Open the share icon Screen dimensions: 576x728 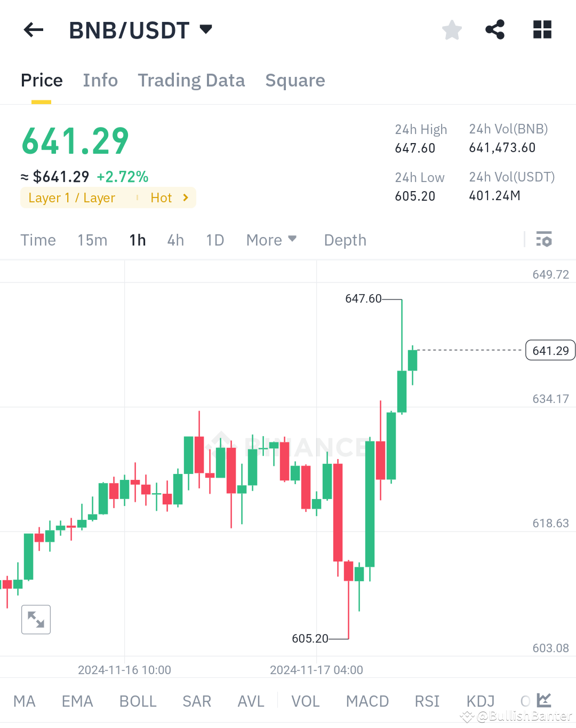[x=495, y=30]
